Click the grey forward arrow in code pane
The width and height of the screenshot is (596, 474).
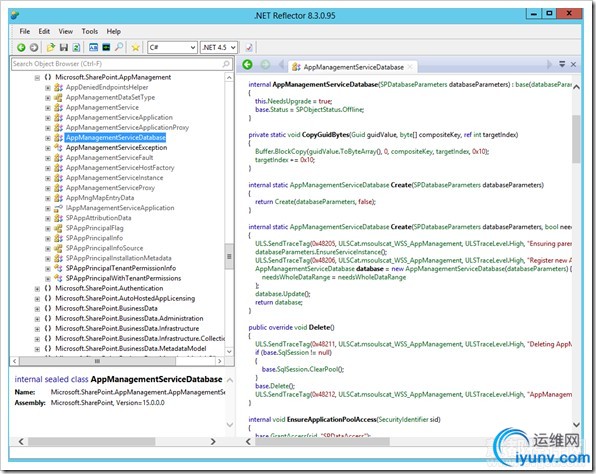(265, 65)
